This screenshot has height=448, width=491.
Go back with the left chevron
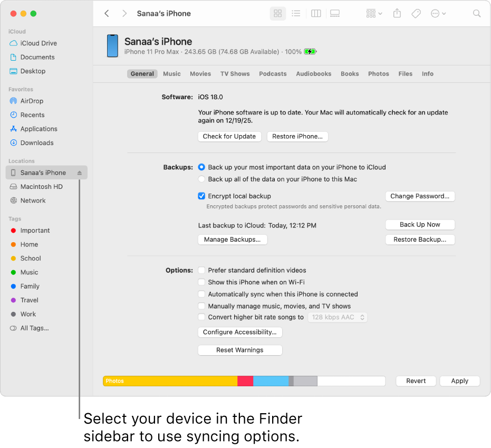tap(107, 14)
